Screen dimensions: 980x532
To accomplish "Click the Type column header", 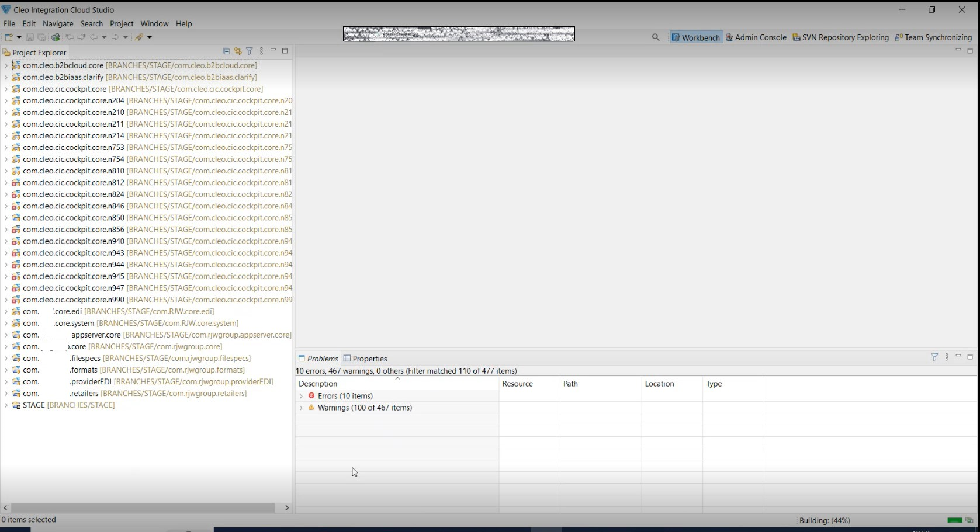I will pos(733,384).
